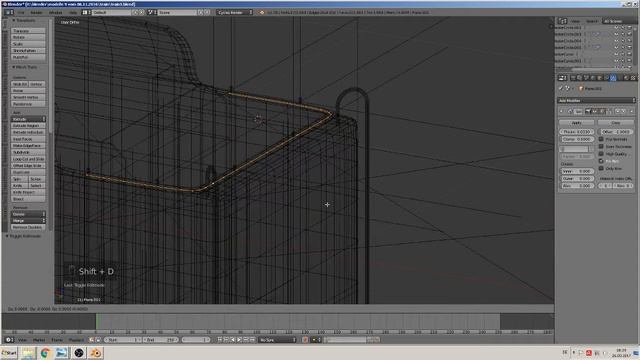The height and width of the screenshot is (360, 640).
Task: Click the Shrink/Fatten button
Action: tap(28, 51)
